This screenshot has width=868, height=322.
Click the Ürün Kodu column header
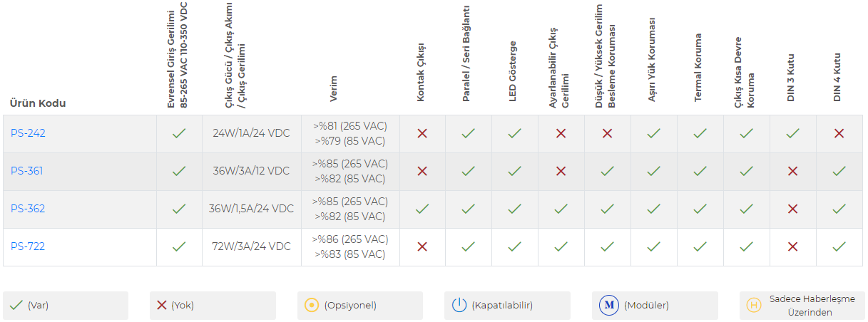point(38,103)
